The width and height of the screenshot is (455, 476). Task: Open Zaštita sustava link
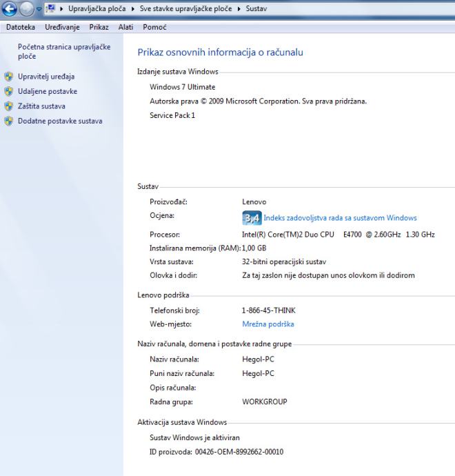41,106
